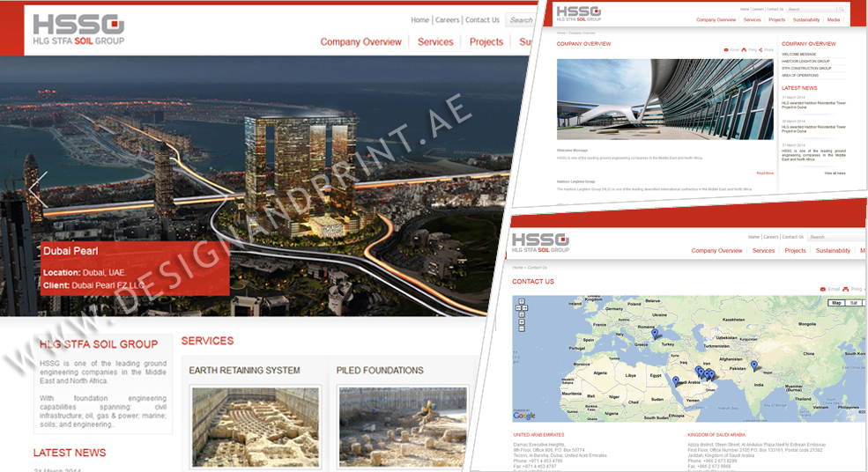
Task: Open the Services menu in the large homepage
Action: pos(435,41)
